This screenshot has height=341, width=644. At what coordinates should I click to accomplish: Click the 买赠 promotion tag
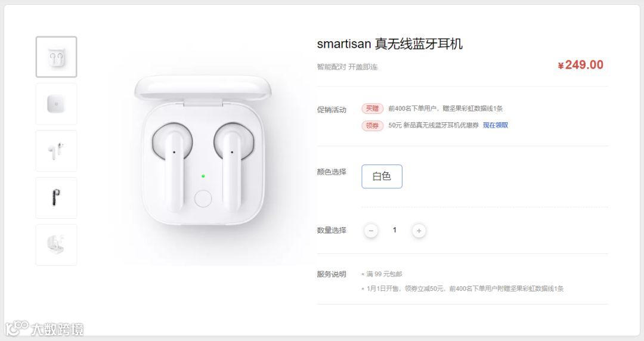373,108
